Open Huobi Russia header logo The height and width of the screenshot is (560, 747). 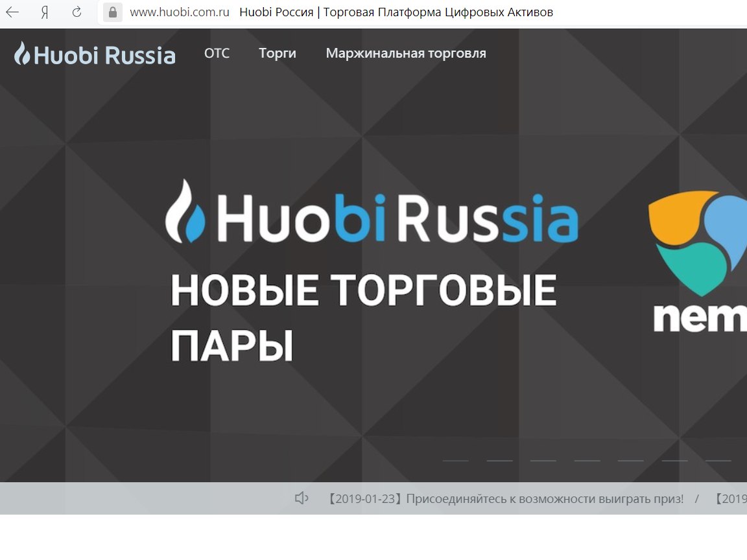click(95, 54)
